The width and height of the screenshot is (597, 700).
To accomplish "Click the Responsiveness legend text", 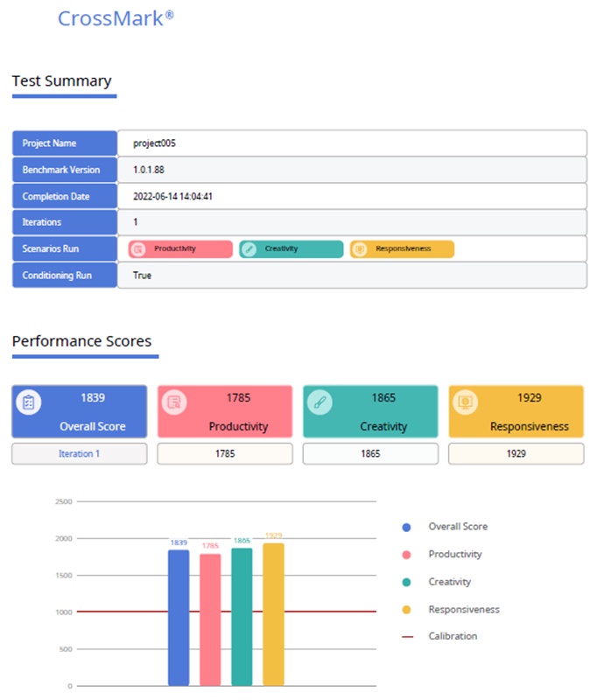I will coord(464,609).
